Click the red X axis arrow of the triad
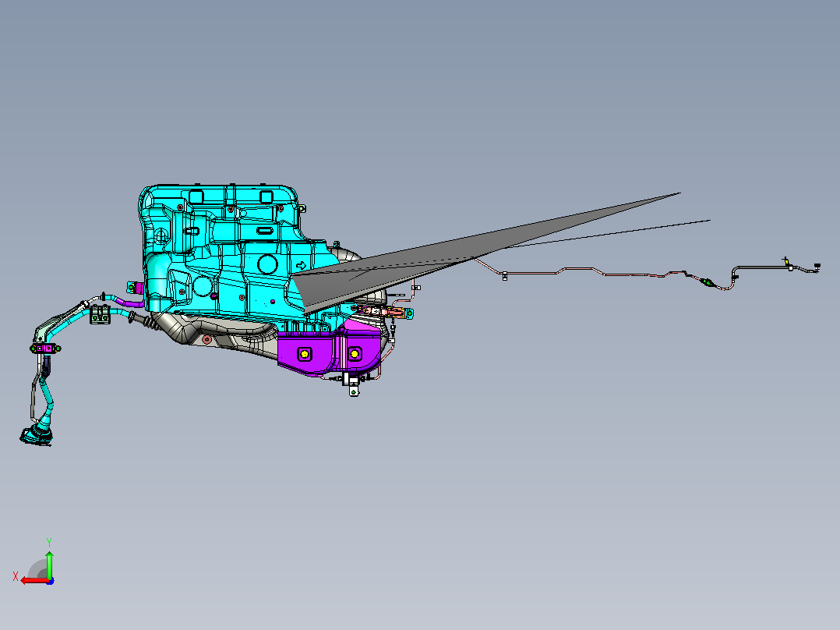The width and height of the screenshot is (840, 630). coord(34,581)
